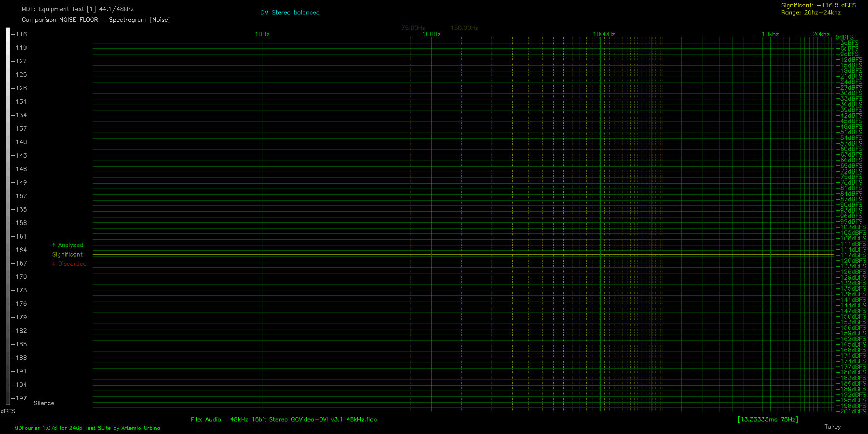Click the '10khz' frequency axis label

click(770, 34)
